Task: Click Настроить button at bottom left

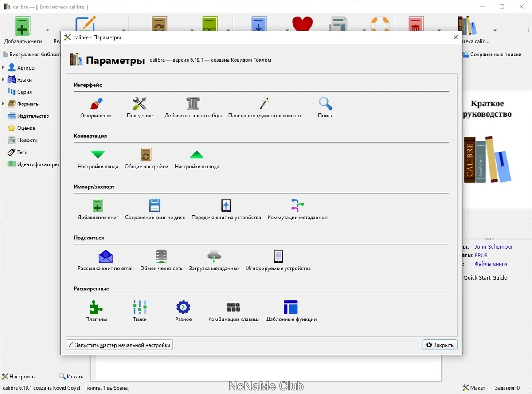Action: [x=18, y=376]
